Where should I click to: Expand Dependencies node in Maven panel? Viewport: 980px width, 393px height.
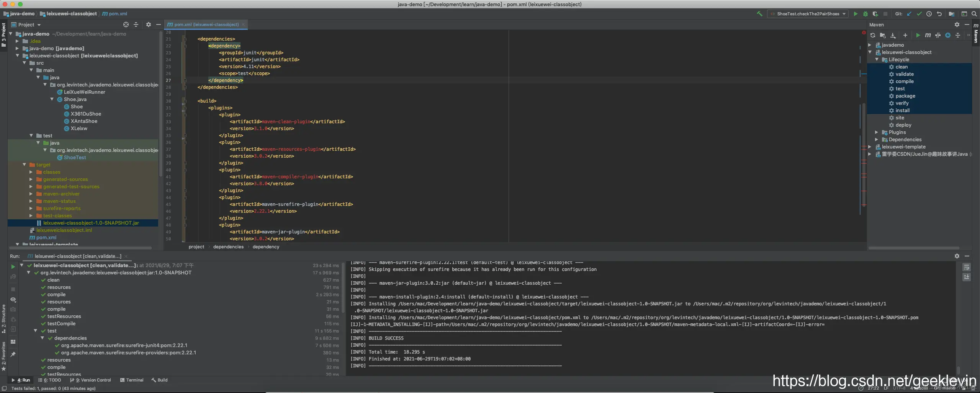point(877,139)
